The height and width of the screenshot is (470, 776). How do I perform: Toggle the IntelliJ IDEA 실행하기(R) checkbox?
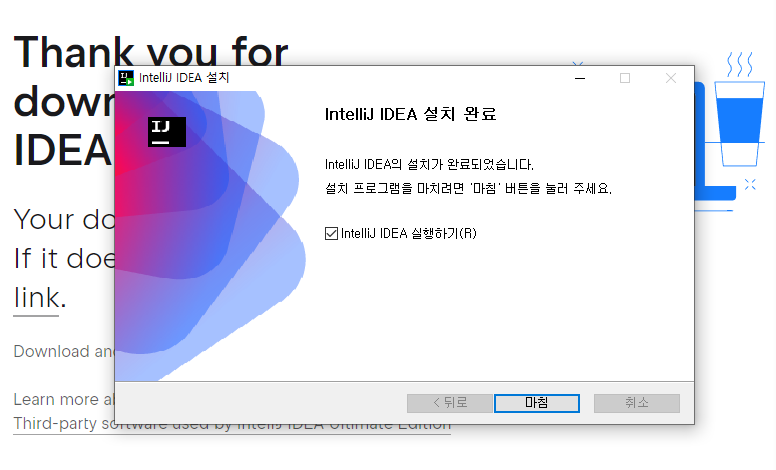pyautogui.click(x=331, y=234)
